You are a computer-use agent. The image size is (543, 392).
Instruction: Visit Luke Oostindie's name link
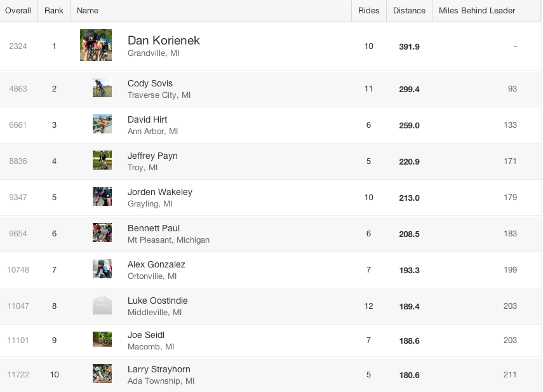[158, 301]
